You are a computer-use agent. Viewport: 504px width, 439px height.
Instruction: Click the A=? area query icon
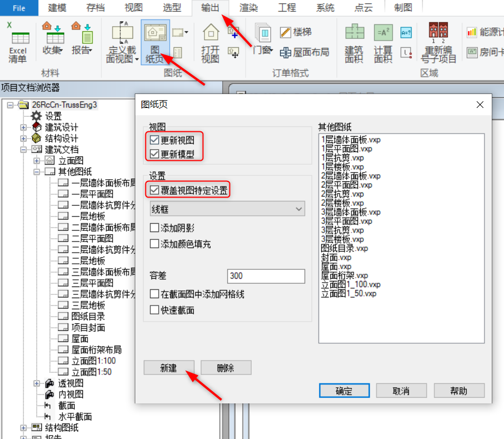(406, 32)
